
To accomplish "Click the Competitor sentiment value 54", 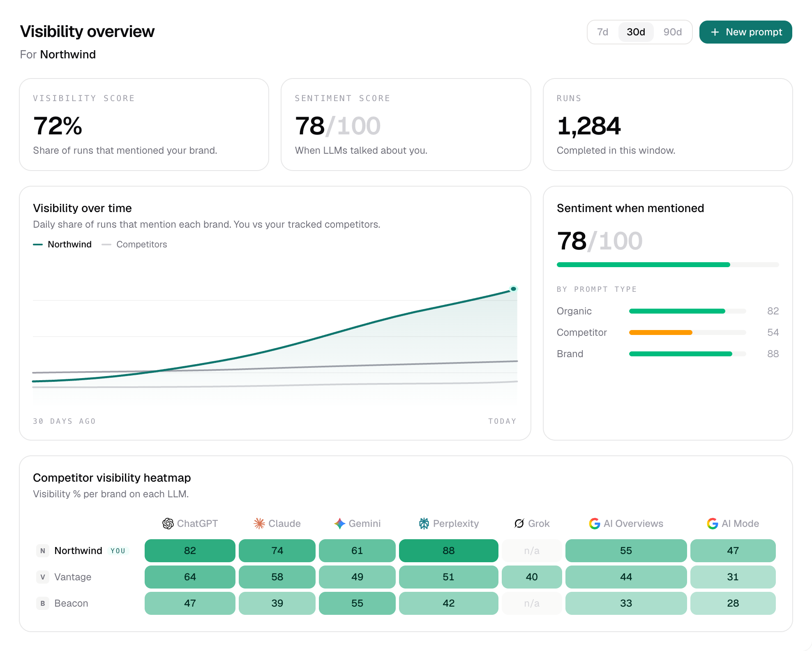I will 773,332.
